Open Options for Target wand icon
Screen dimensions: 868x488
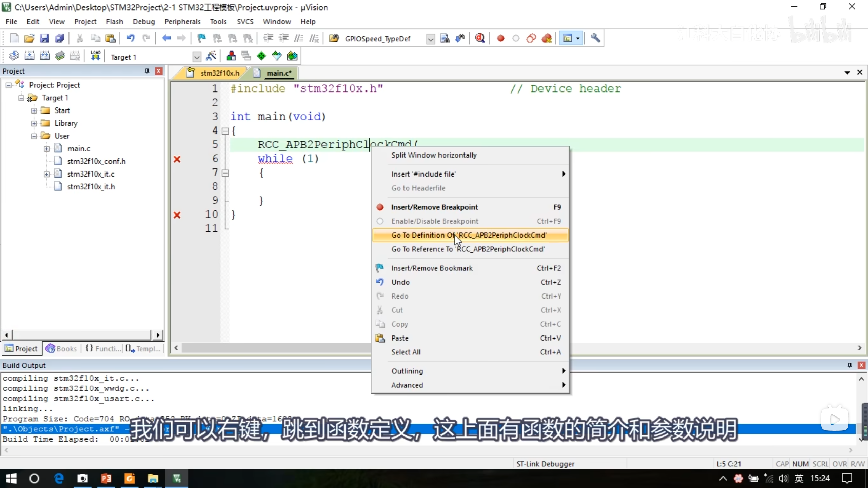[211, 56]
